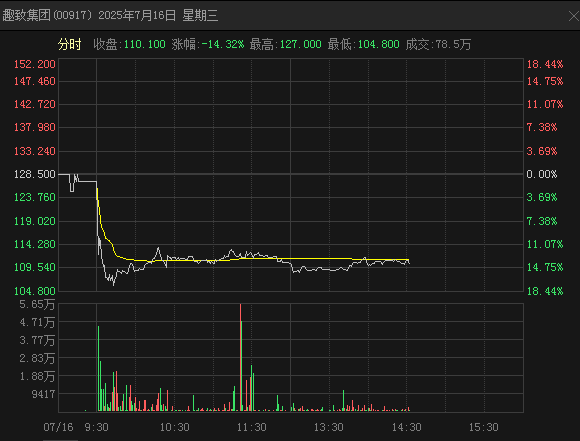Click the 152.200 price axis label
The image size is (580, 441).
point(35,64)
